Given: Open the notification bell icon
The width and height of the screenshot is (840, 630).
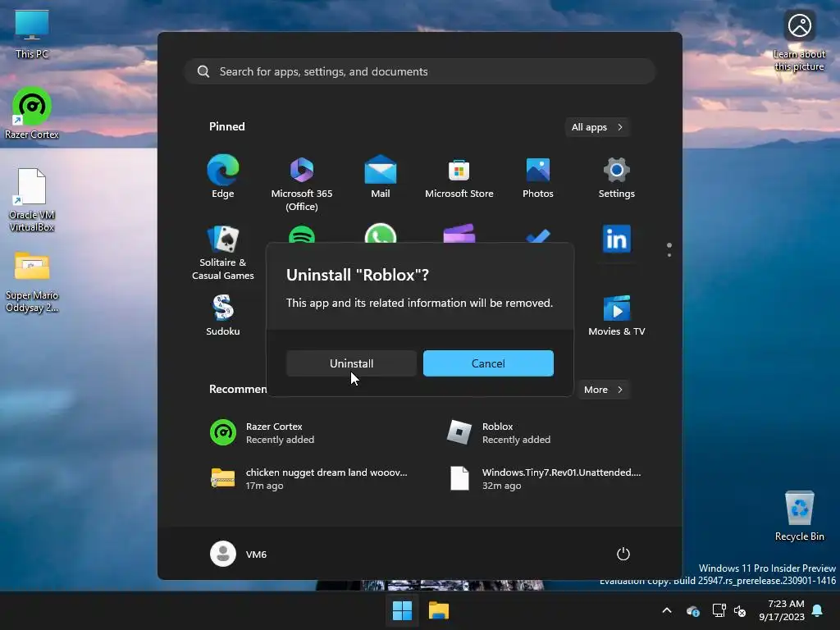Looking at the screenshot, I should 818,610.
